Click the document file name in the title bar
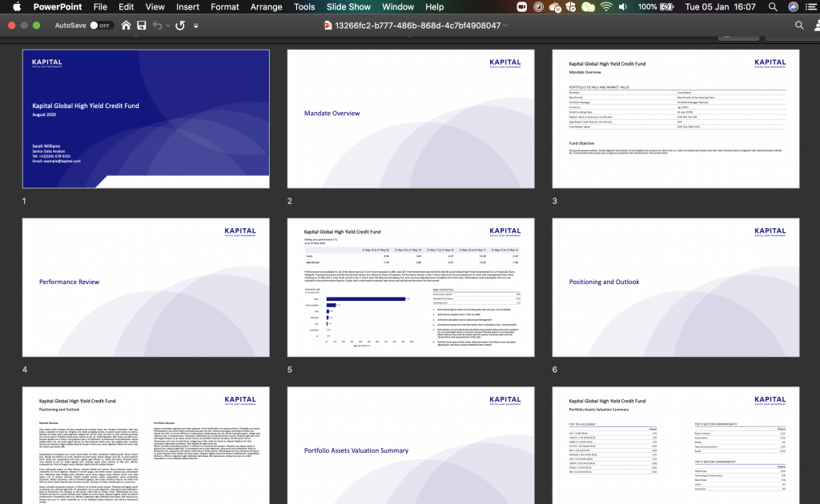820x504 pixels. 418,25
